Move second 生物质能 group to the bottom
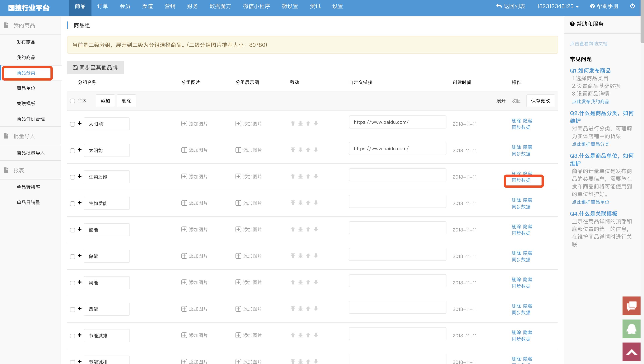Viewport: 644px width, 364px height. click(x=301, y=203)
